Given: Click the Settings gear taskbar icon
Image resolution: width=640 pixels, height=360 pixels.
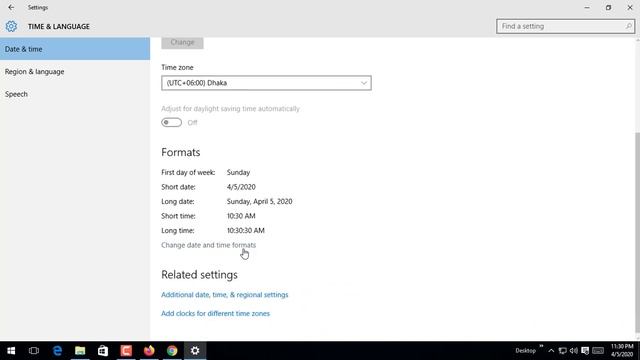Looking at the screenshot, I should click(195, 351).
